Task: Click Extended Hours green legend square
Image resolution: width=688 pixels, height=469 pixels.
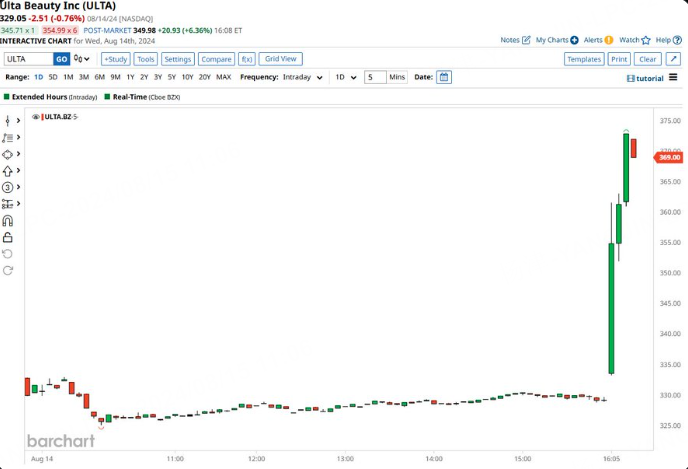Action: point(7,97)
